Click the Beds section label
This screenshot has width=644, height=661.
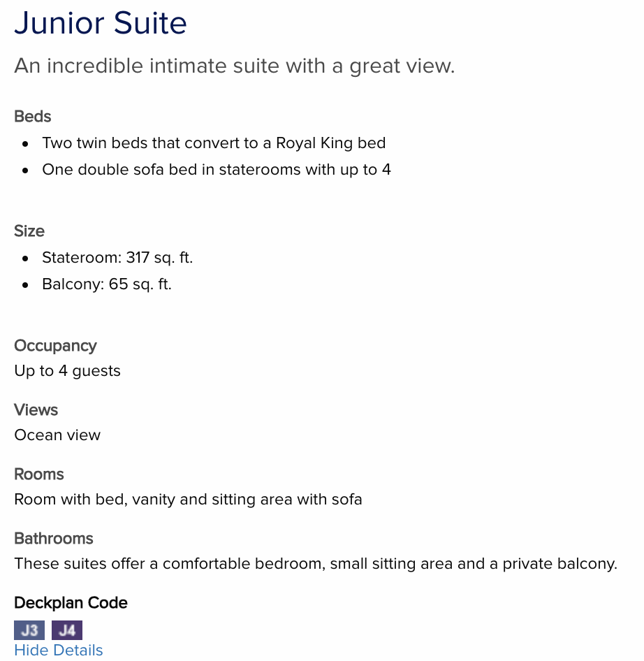click(32, 117)
